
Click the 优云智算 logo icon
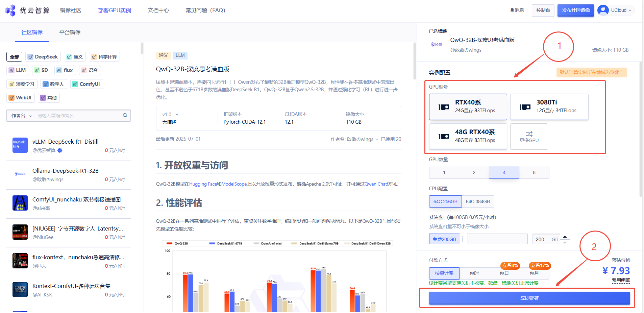click(10, 10)
